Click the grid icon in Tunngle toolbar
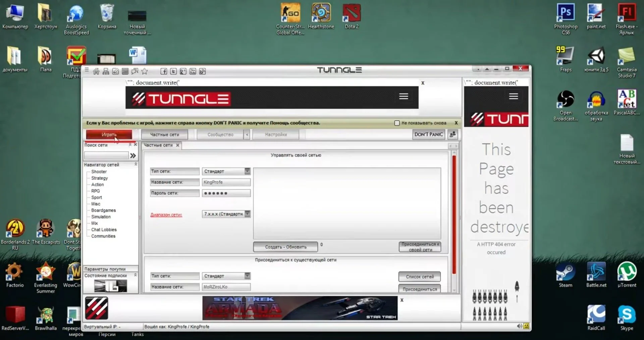The image size is (644, 340). coord(125,71)
